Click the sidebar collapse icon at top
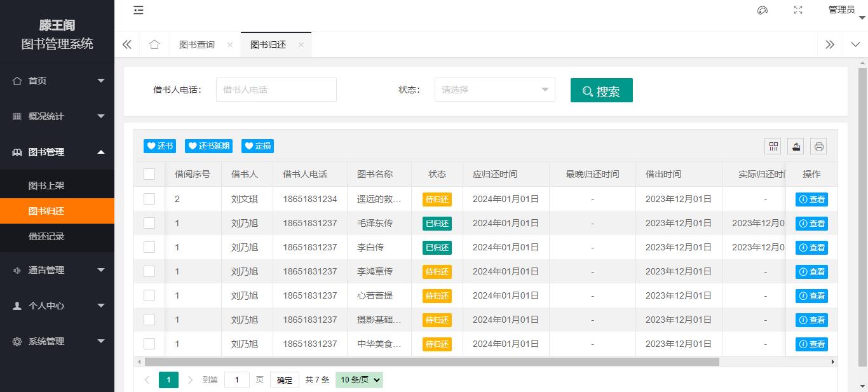This screenshot has height=392, width=868. tap(139, 10)
